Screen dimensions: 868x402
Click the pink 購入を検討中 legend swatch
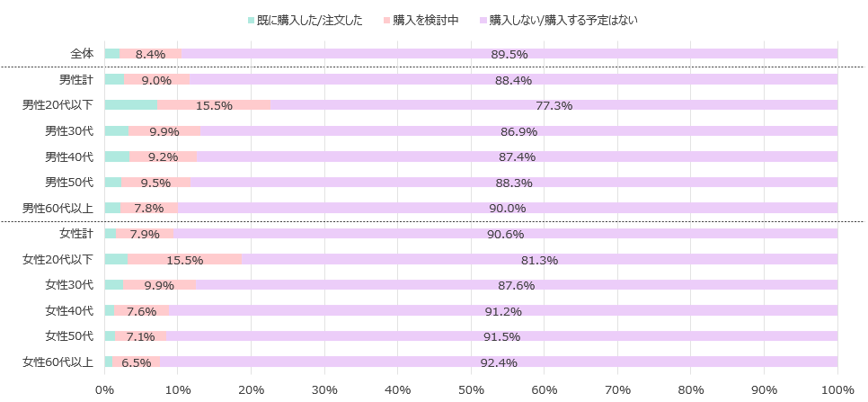pos(386,20)
